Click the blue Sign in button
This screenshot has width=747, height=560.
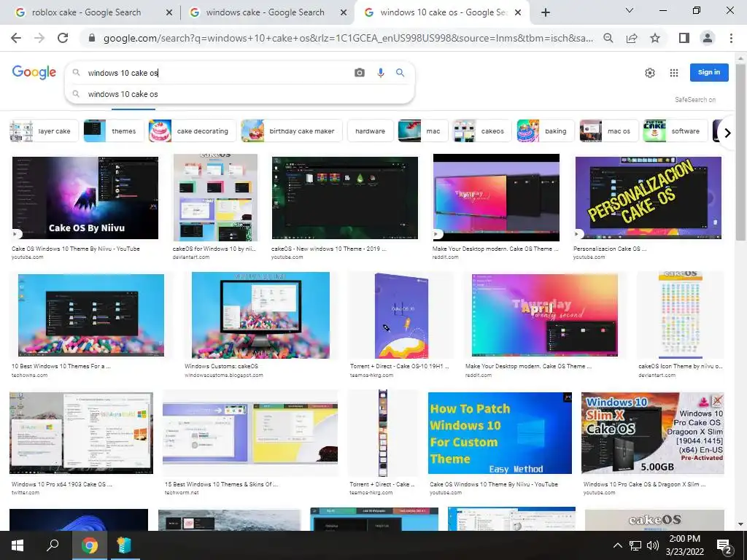[709, 72]
